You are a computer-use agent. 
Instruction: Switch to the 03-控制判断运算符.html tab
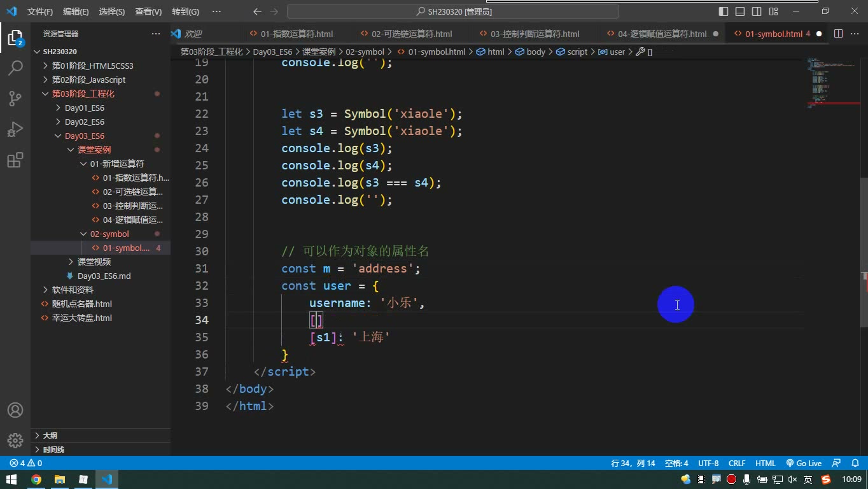pyautogui.click(x=535, y=34)
